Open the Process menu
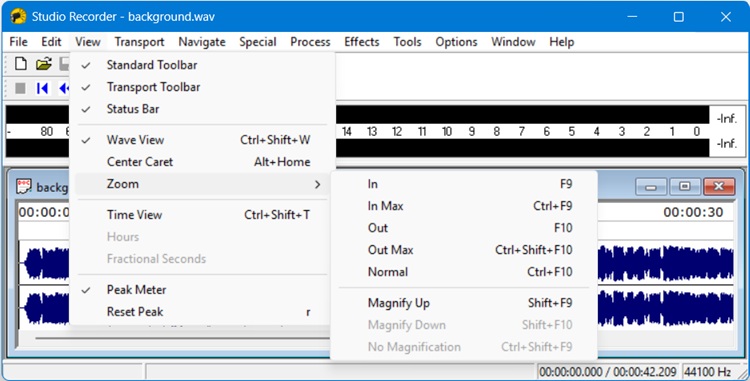Image resolution: width=750 pixels, height=381 pixels. 310,42
